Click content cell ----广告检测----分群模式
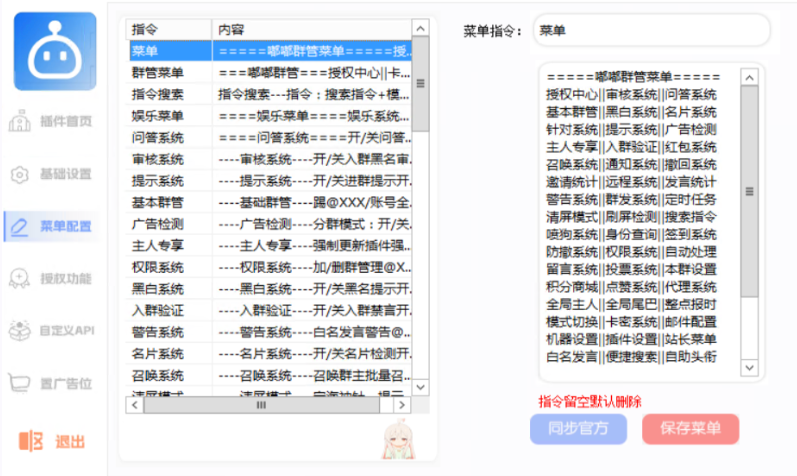This screenshot has width=797, height=476. click(312, 224)
